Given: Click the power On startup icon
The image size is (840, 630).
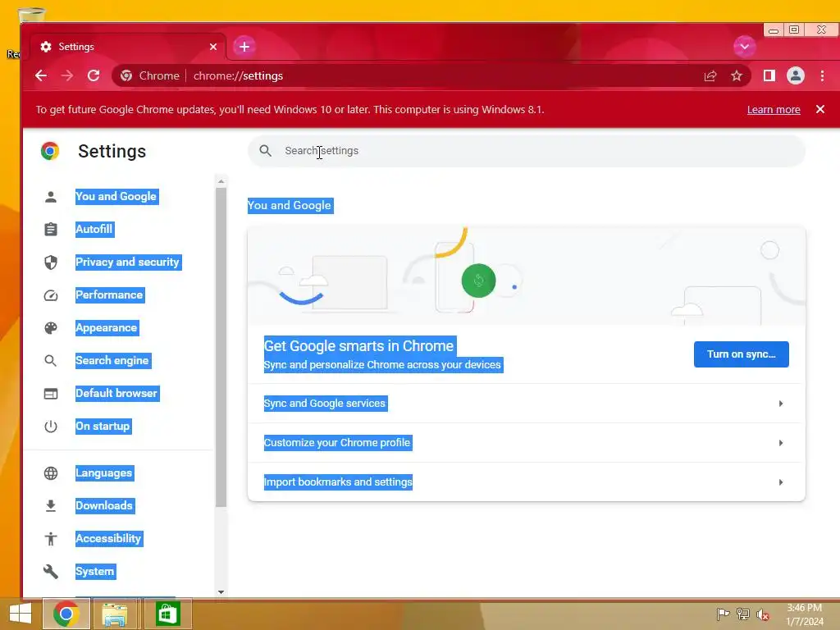Looking at the screenshot, I should click(x=51, y=427).
